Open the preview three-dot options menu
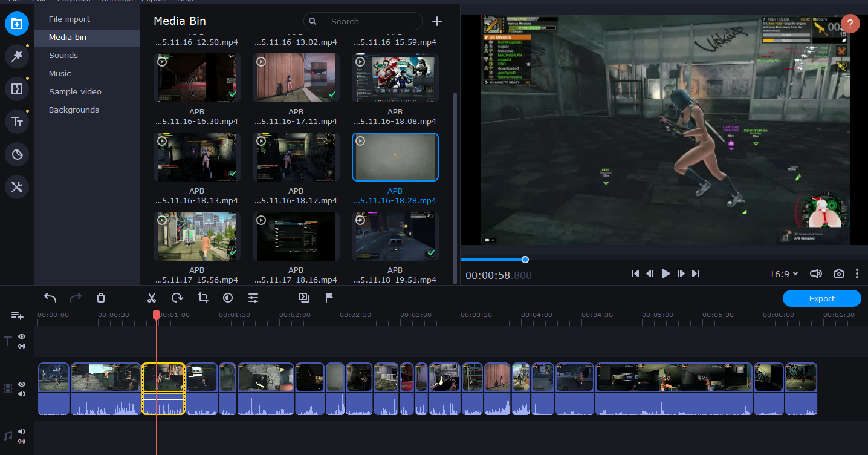Viewport: 868px width, 455px height. 857,273
